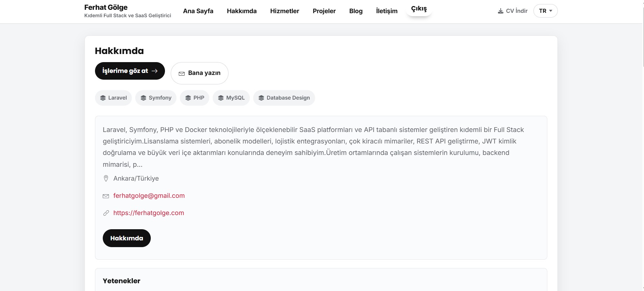Screen dimensions: 644x291
Task: Go to İletişim page
Action: tap(387, 11)
